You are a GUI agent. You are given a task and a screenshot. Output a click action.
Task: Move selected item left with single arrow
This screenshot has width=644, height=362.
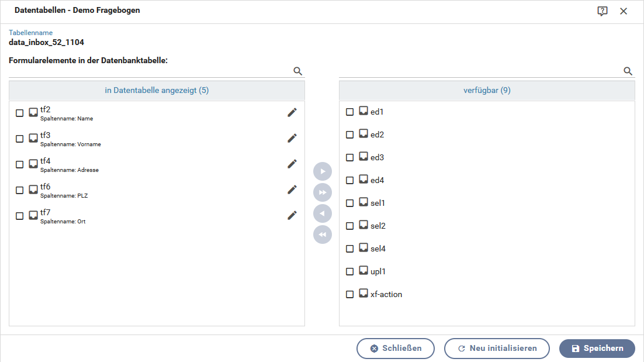tap(323, 213)
